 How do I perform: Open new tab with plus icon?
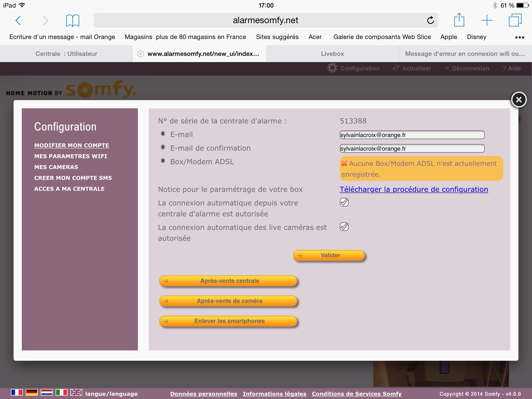[x=487, y=20]
